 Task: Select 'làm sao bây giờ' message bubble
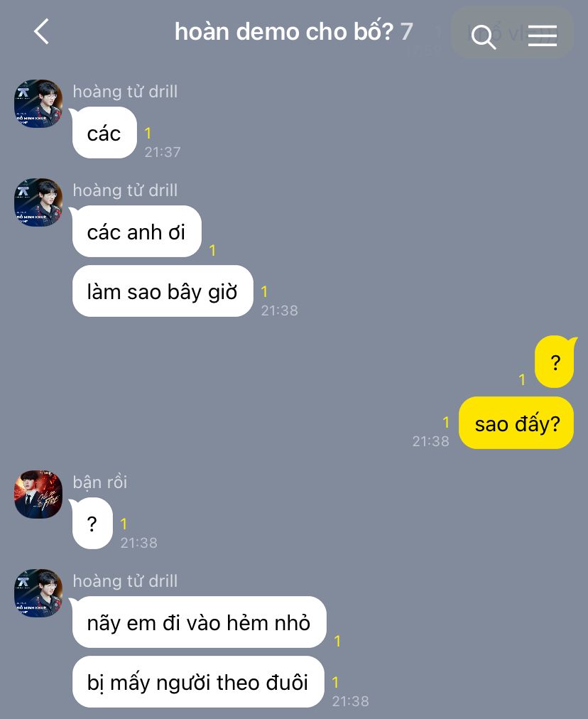coord(163,291)
